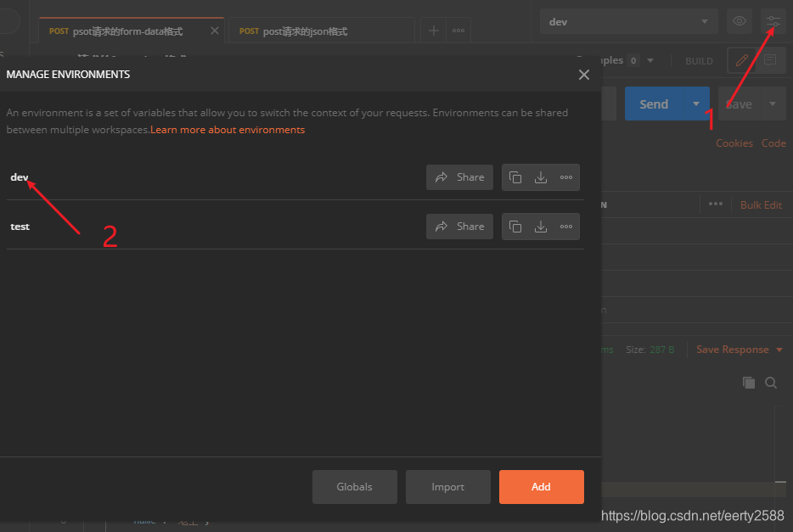The height and width of the screenshot is (532, 793).
Task: Open the dev environment dropdown
Action: point(628,22)
